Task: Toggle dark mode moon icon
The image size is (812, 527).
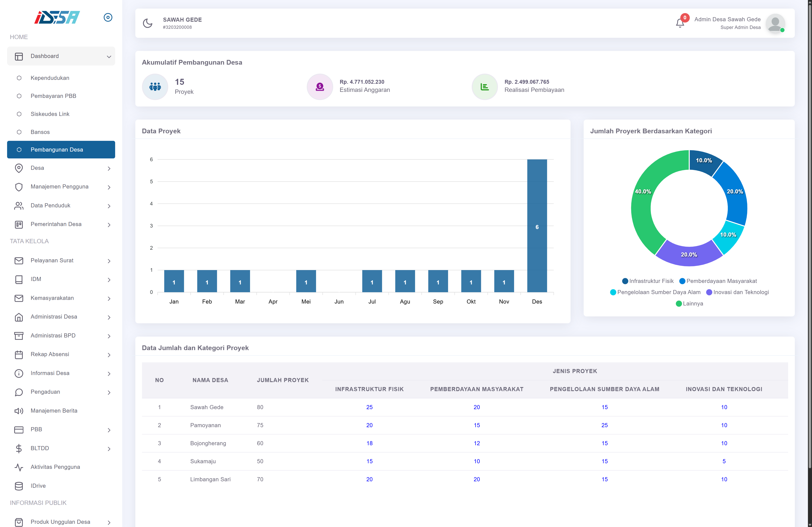Action: [147, 23]
